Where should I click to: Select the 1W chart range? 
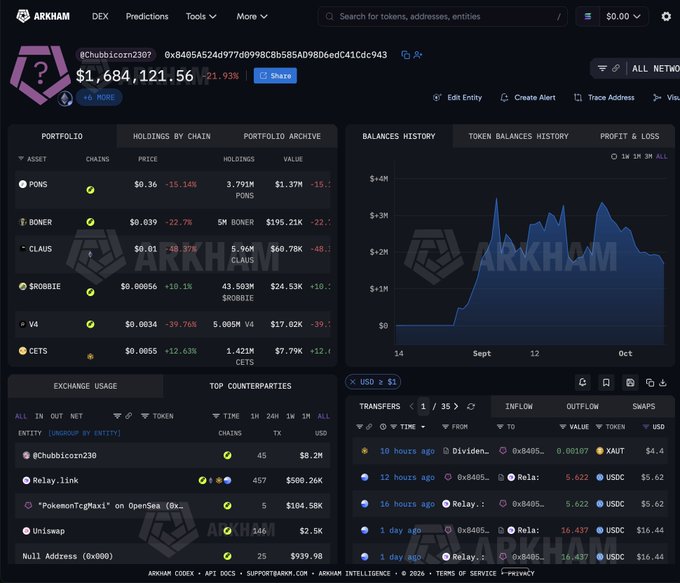[x=625, y=157]
